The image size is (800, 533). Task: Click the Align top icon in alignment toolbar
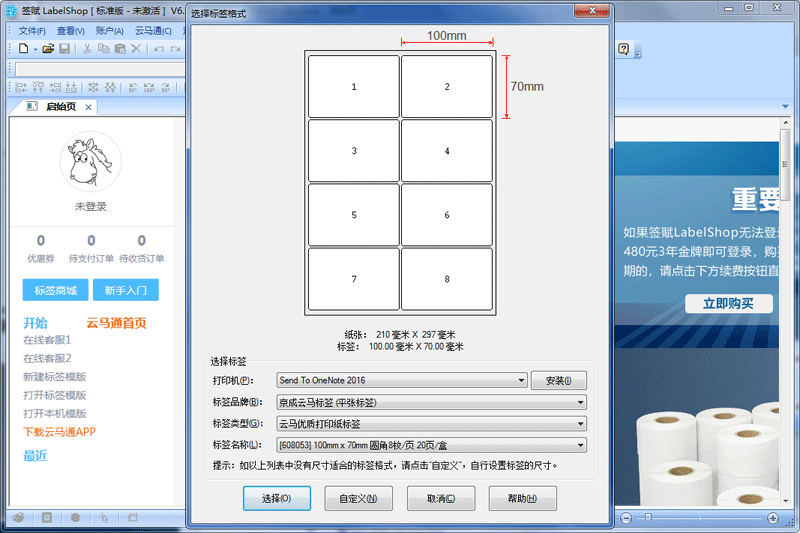(x=38, y=87)
